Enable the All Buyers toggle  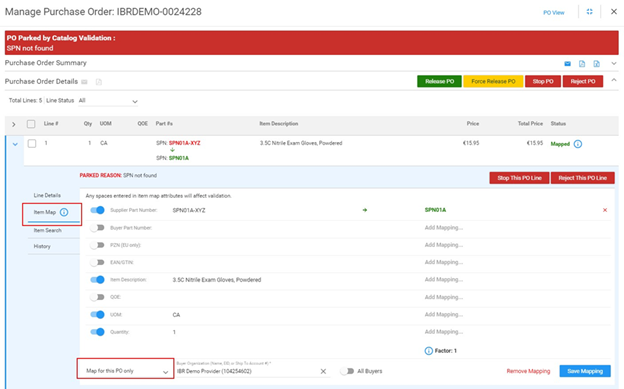347,371
